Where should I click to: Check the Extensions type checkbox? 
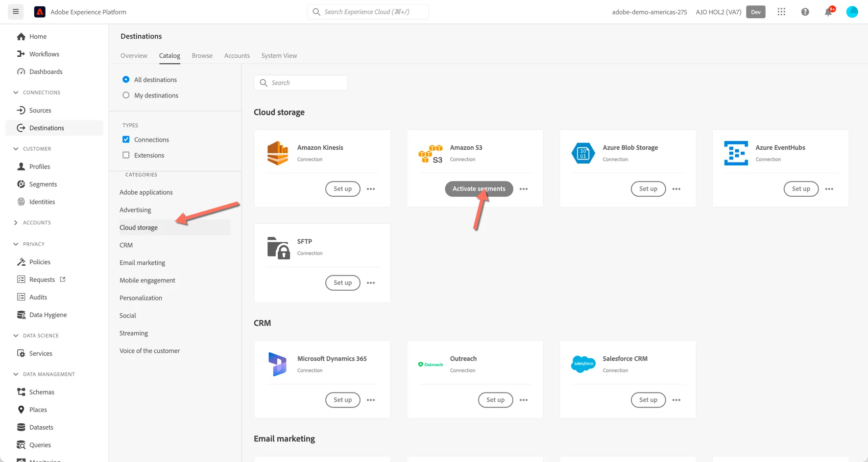tap(126, 155)
